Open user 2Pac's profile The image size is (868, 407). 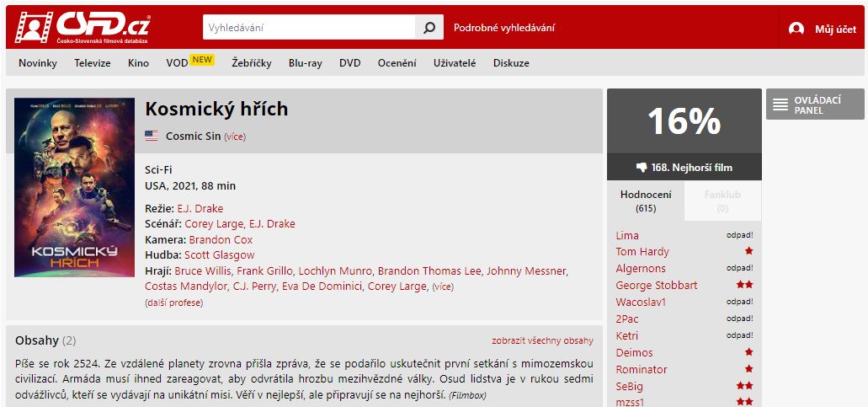click(626, 319)
